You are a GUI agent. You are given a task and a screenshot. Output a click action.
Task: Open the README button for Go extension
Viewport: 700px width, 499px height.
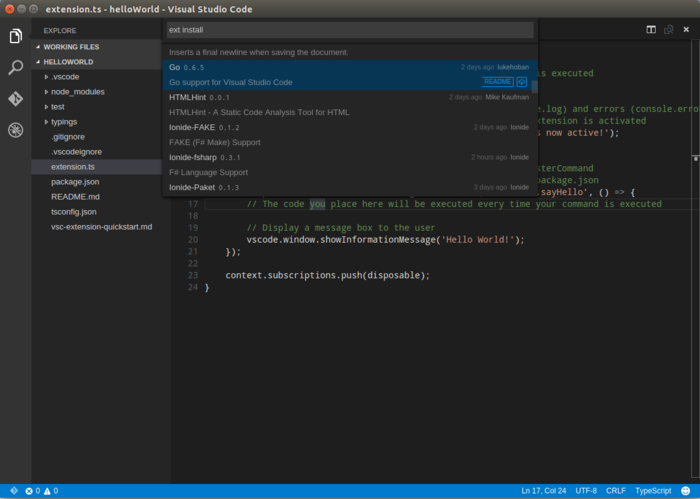pos(497,82)
